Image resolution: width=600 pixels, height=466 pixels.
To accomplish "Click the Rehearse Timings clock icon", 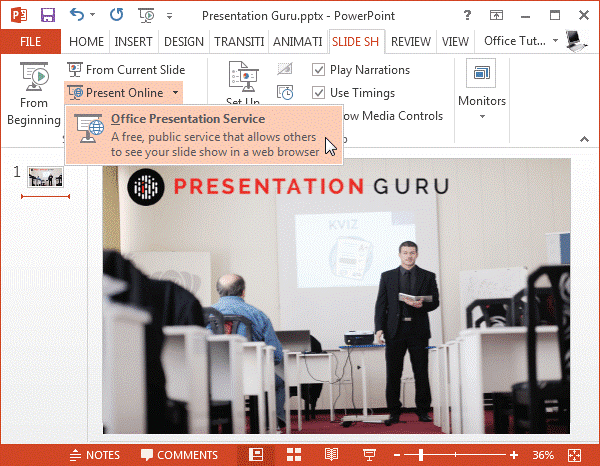I will (285, 93).
